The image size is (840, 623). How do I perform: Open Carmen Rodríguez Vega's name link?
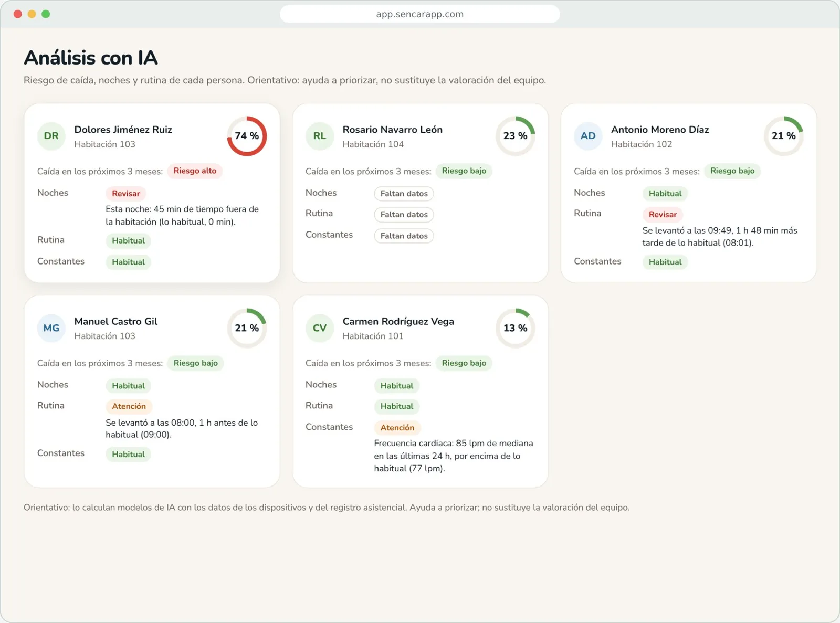(x=398, y=321)
